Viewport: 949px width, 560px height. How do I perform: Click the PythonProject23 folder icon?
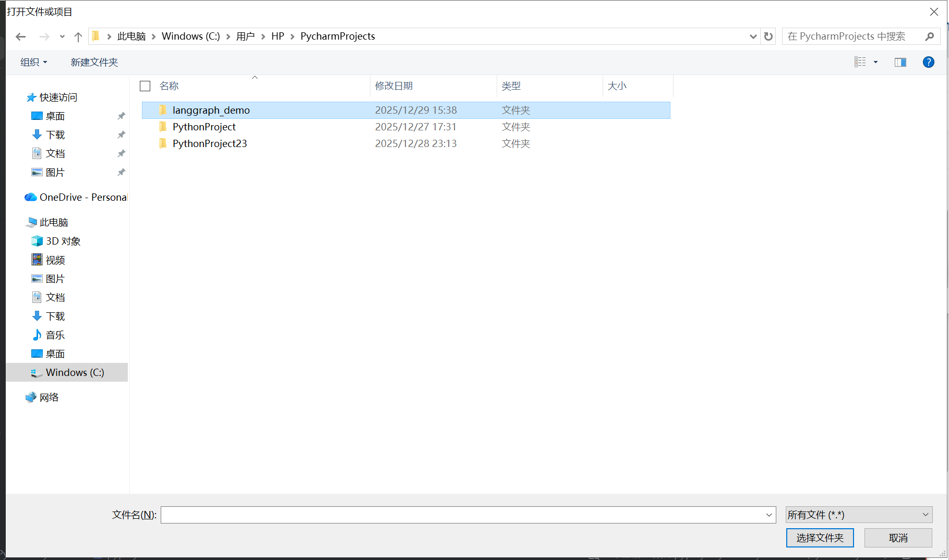click(163, 143)
